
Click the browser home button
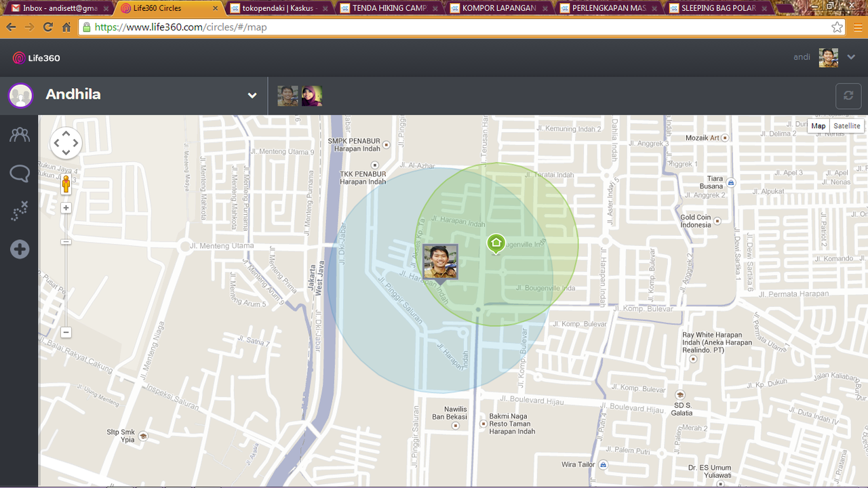tap(66, 27)
